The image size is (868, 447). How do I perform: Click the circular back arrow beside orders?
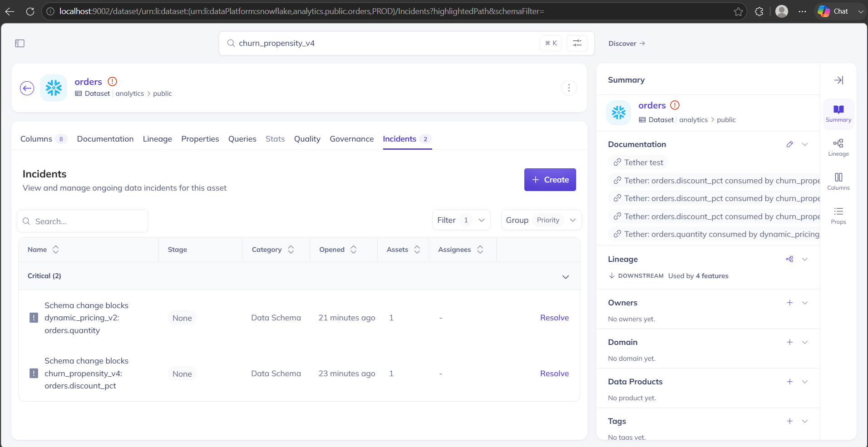27,88
